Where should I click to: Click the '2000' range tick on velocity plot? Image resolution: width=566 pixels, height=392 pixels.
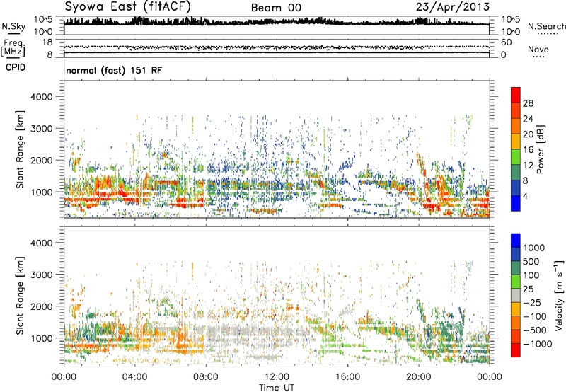(x=42, y=306)
